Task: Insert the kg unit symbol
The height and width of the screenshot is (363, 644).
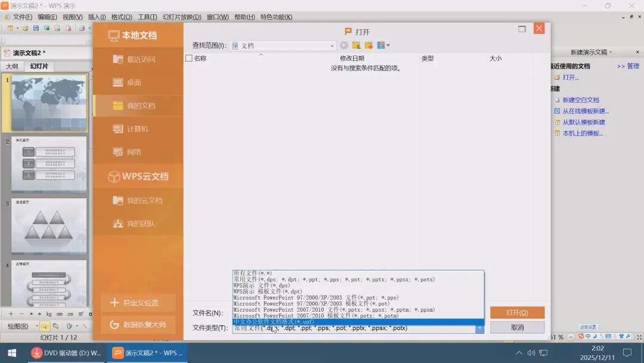Action: (x=49, y=313)
